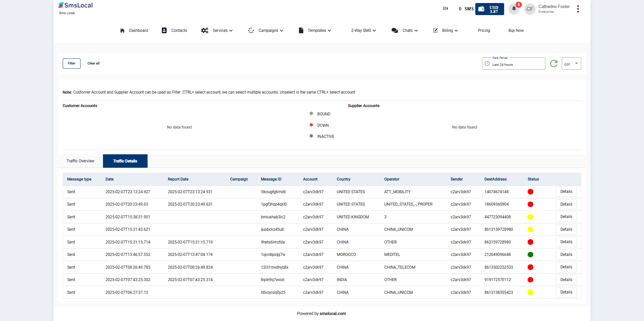Click the Date Range input field
This screenshot has width=644, height=321.
point(513,64)
